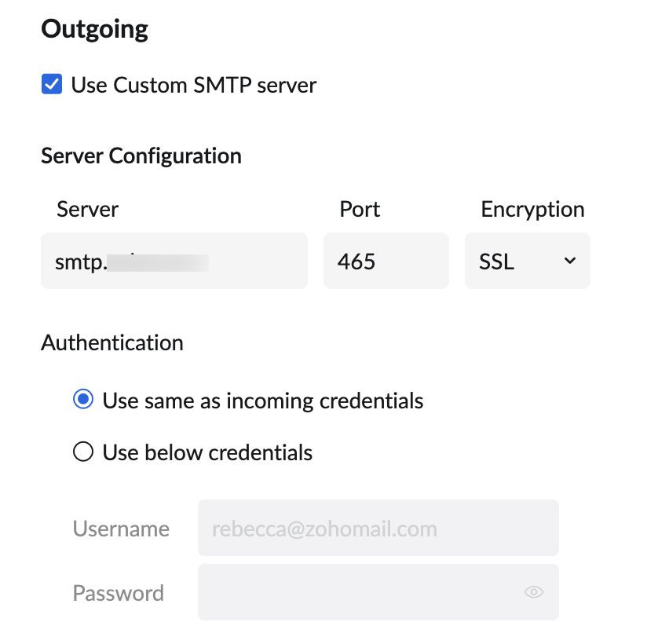Click the "Use same as incoming credentials" label
669x644 pixels.
point(263,401)
